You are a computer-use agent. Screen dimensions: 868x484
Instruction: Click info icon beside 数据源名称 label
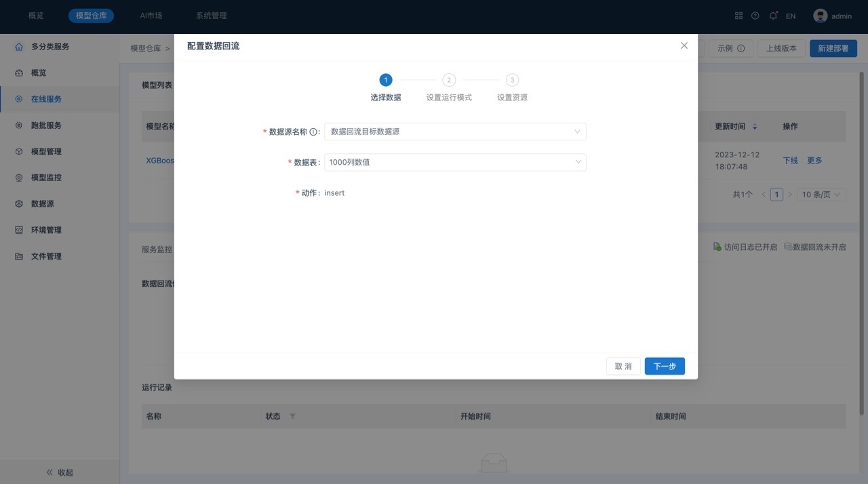[x=313, y=132]
